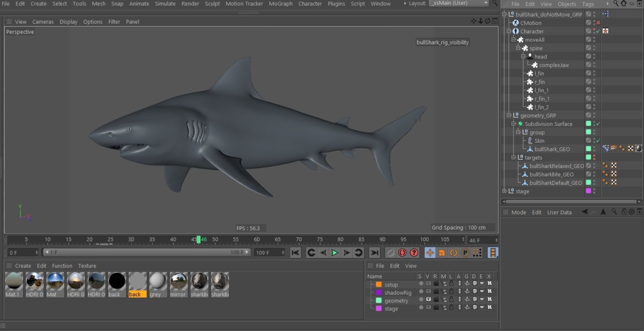The image size is (644, 331).
Task: Step back one frame
Action: click(323, 253)
